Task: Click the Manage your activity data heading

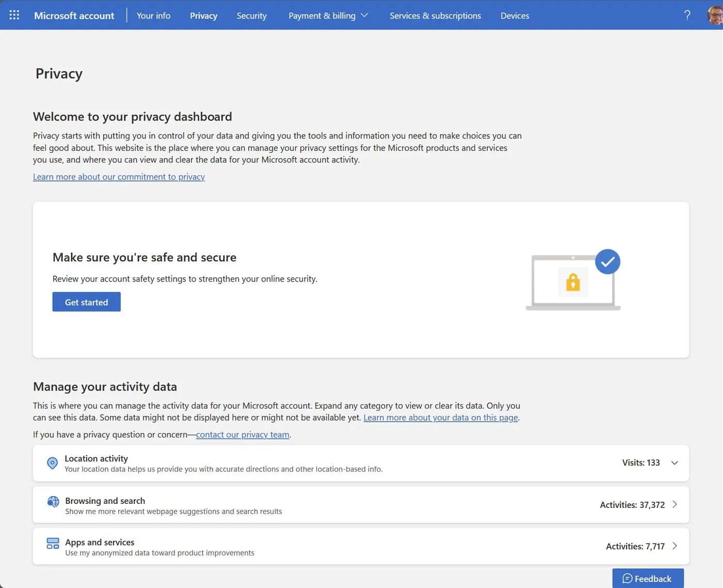Action: pos(105,386)
